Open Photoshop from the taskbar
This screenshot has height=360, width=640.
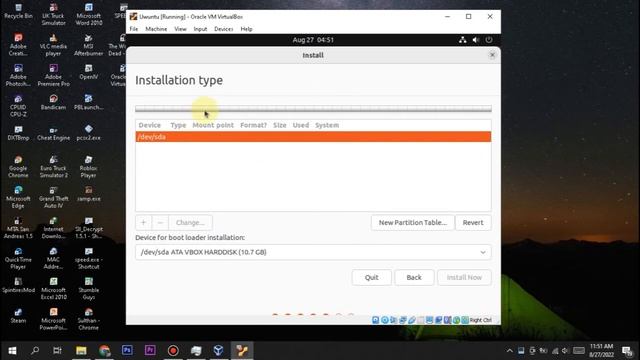click(x=127, y=351)
